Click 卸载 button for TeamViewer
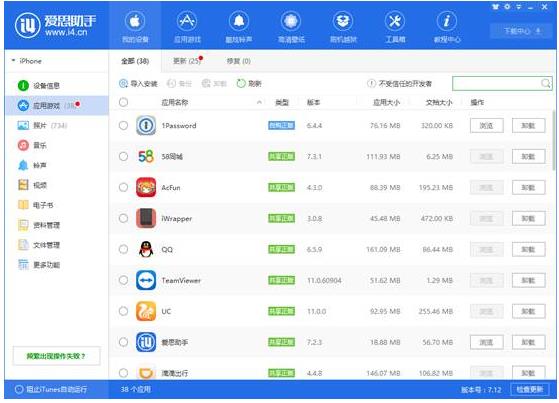Viewport: 559px width, 403px height. tap(528, 280)
